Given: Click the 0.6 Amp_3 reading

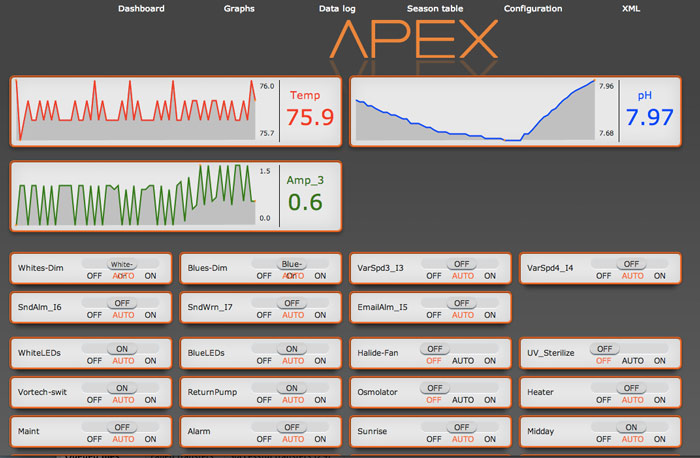Looking at the screenshot, I should (x=305, y=202).
